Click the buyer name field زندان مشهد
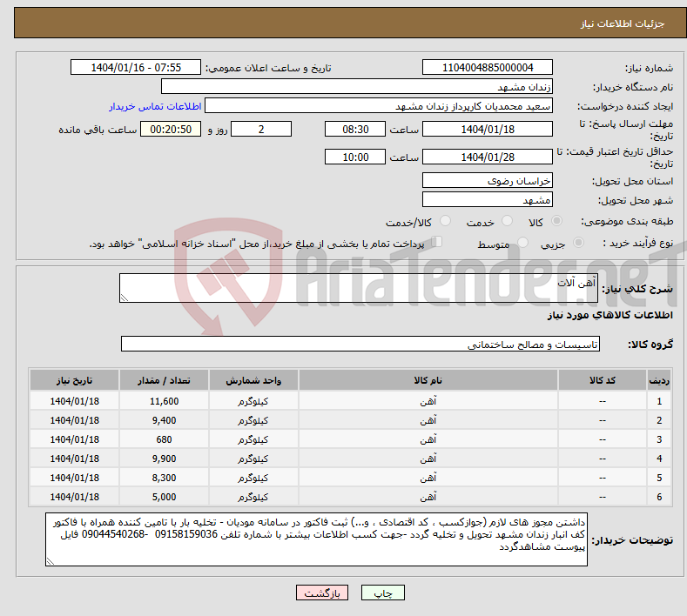Image resolution: width=687 pixels, height=616 pixels. (x=357, y=87)
